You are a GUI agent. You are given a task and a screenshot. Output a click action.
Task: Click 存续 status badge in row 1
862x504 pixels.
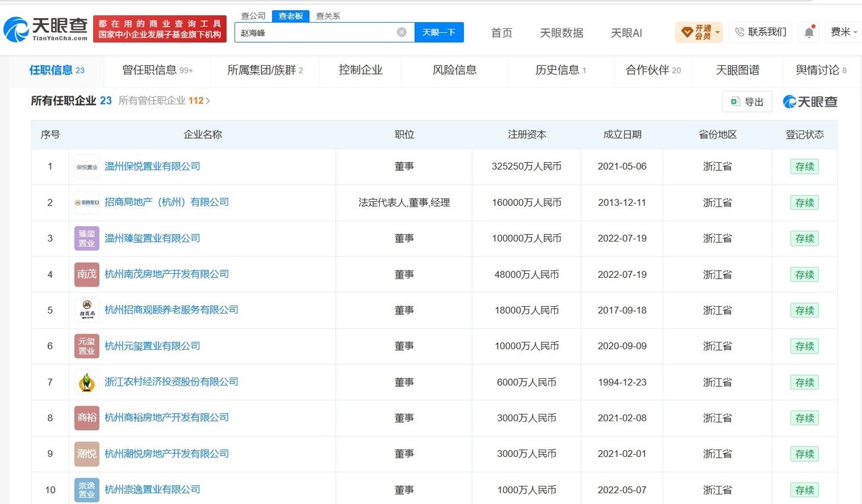pos(805,167)
